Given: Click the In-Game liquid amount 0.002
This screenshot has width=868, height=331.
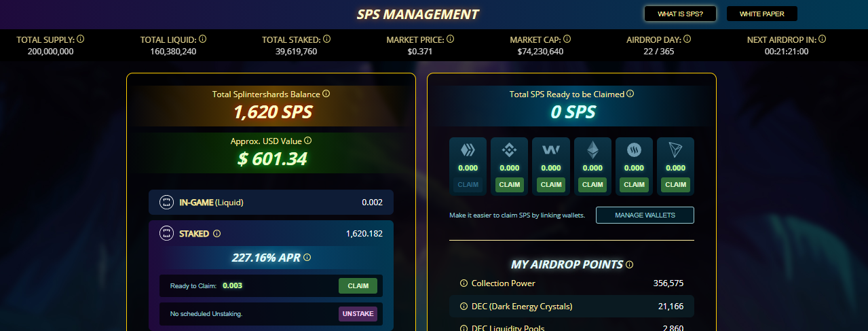Looking at the screenshot, I should click(372, 202).
